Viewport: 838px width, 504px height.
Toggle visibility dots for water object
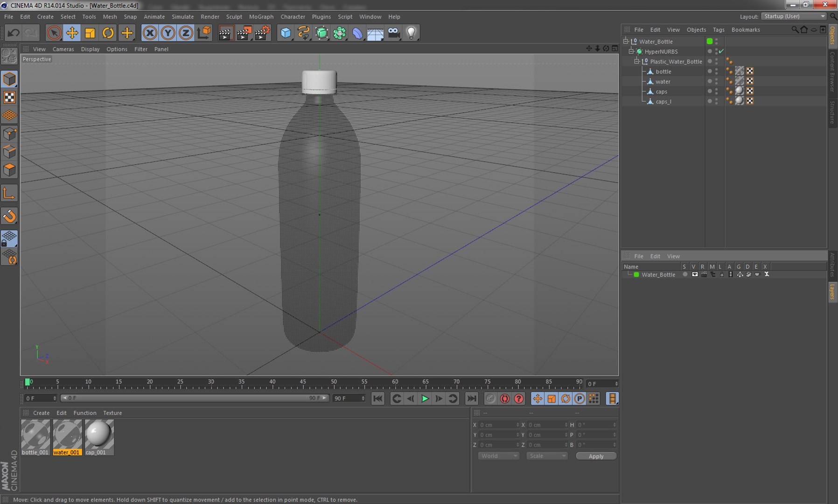(717, 81)
